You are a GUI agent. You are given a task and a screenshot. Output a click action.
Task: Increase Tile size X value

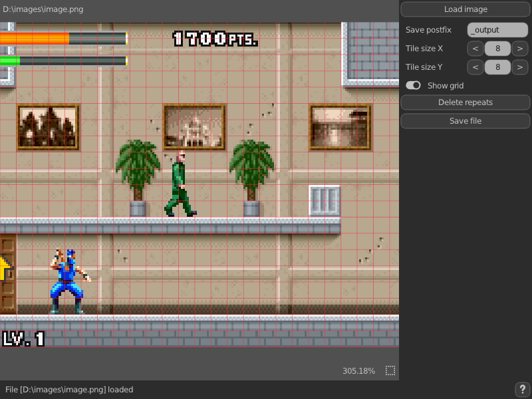click(520, 49)
